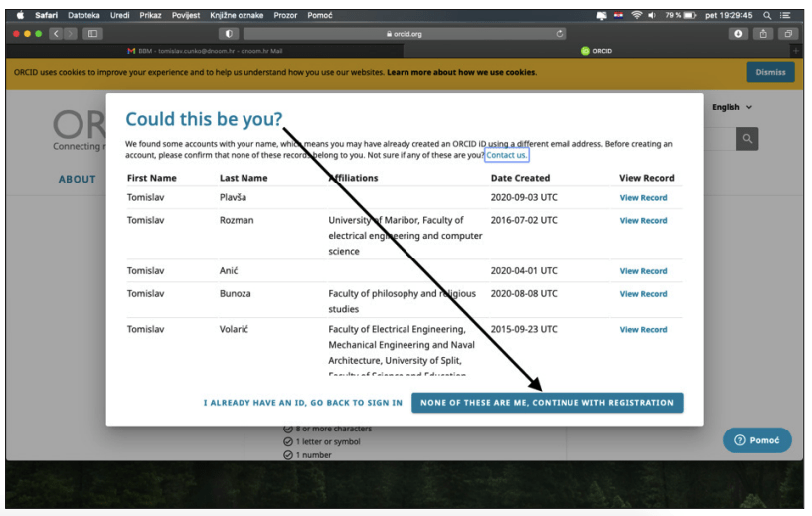
Task: Click the screen mirroring display icon
Action: click(601, 16)
